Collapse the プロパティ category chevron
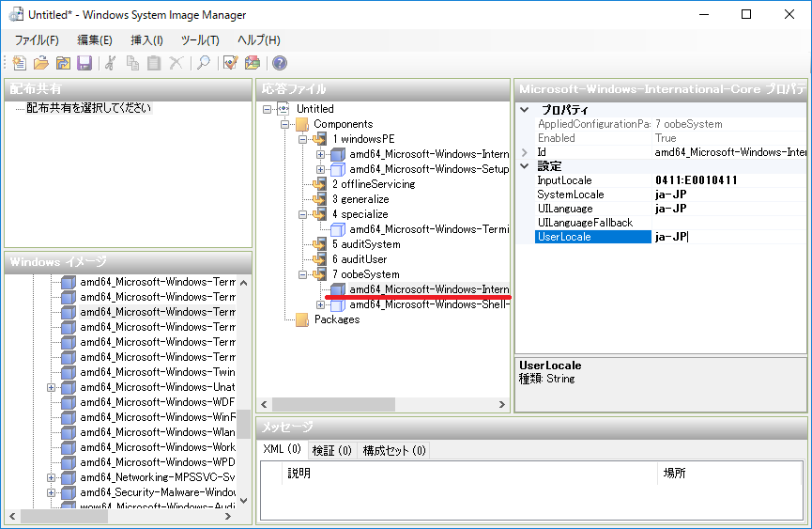 [525, 110]
